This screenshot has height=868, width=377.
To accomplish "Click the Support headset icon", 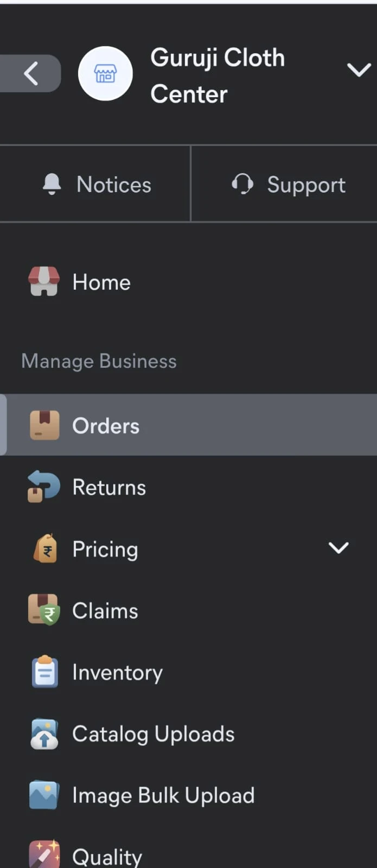I will coord(242,184).
